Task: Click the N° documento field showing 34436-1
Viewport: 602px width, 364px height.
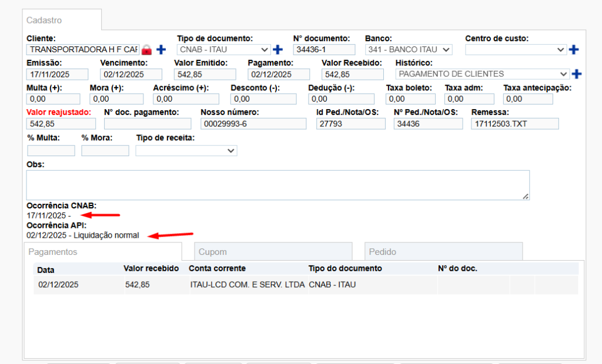Action: pos(324,49)
